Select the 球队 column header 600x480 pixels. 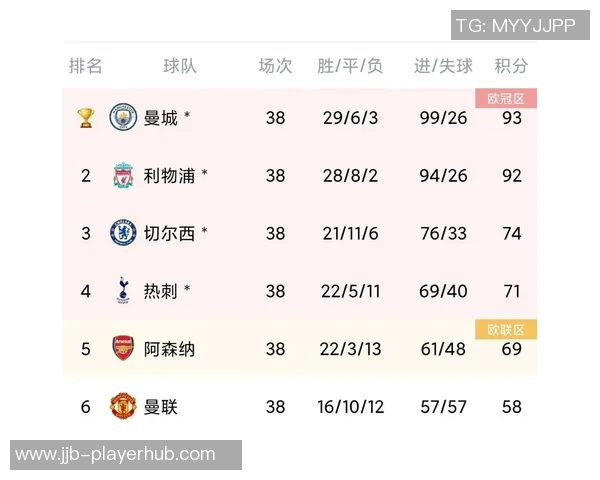coord(180,67)
